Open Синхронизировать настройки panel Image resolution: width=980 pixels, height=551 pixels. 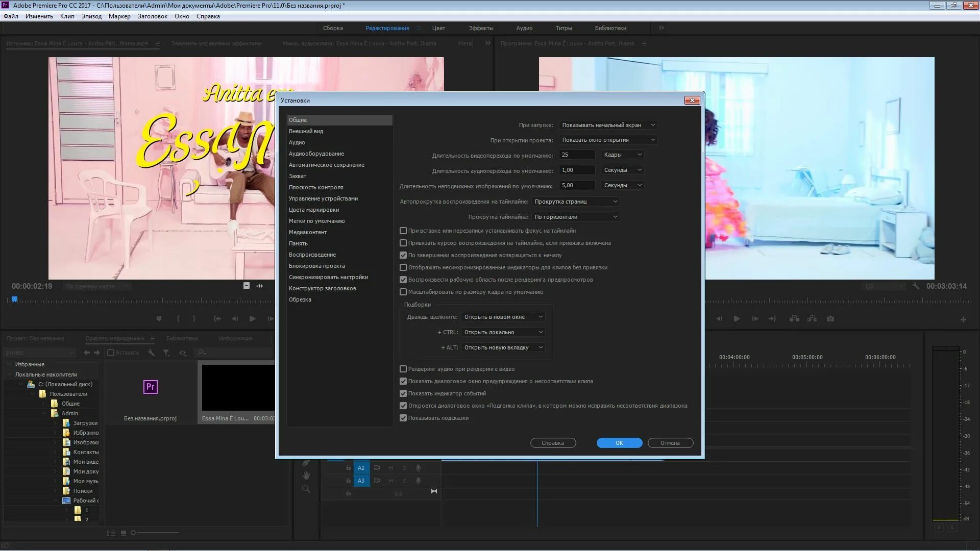pyautogui.click(x=329, y=277)
